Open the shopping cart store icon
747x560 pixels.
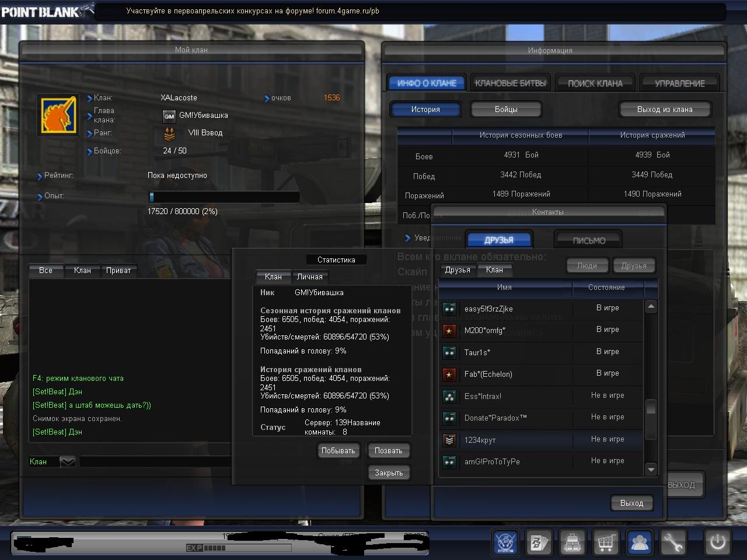[606, 542]
